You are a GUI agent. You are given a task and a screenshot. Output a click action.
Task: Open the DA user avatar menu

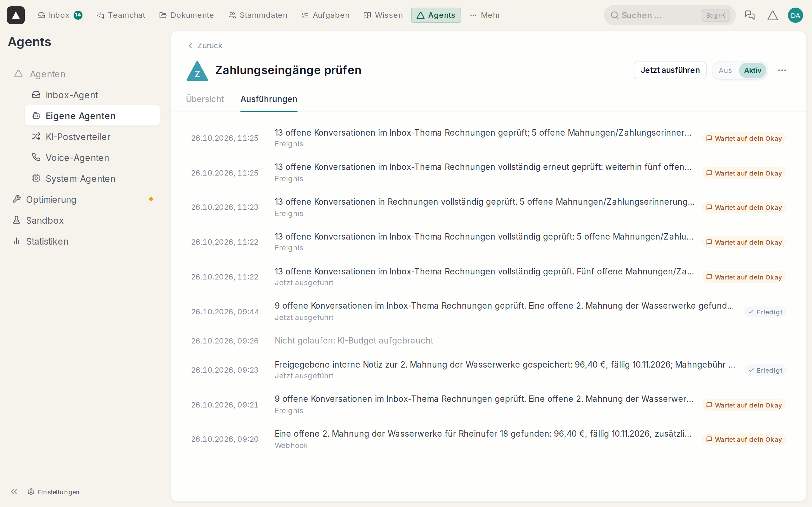(x=795, y=15)
